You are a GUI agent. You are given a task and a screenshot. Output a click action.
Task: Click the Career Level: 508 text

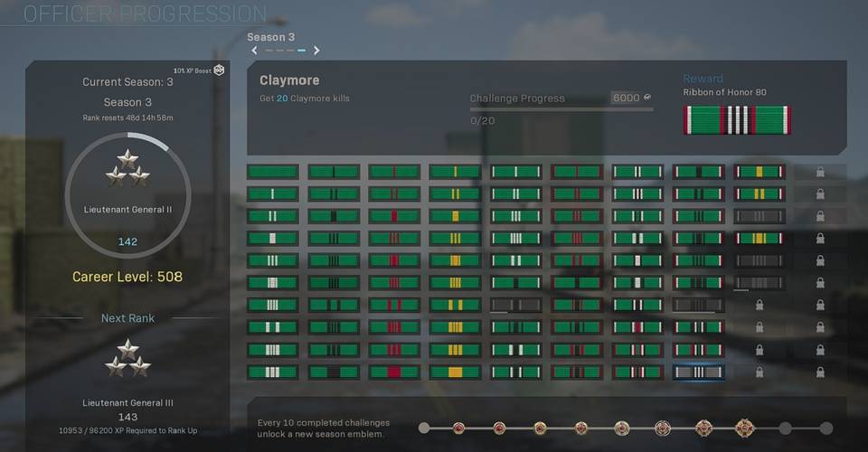tap(127, 277)
